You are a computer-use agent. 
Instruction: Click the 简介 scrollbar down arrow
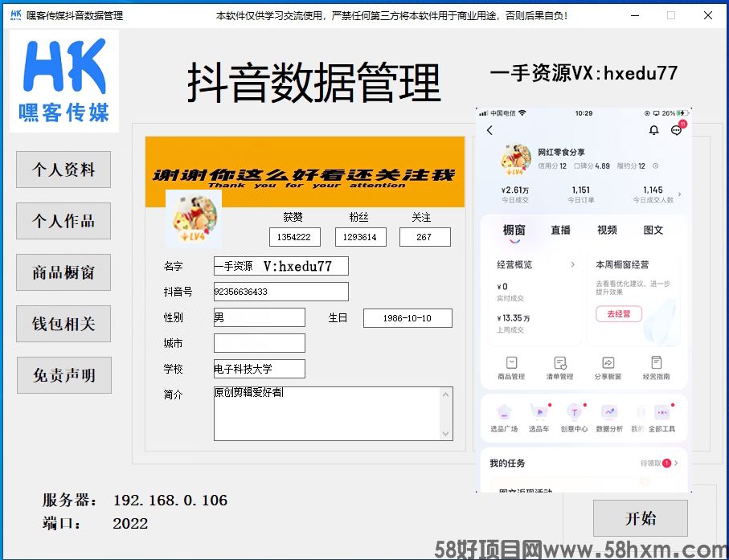(445, 434)
